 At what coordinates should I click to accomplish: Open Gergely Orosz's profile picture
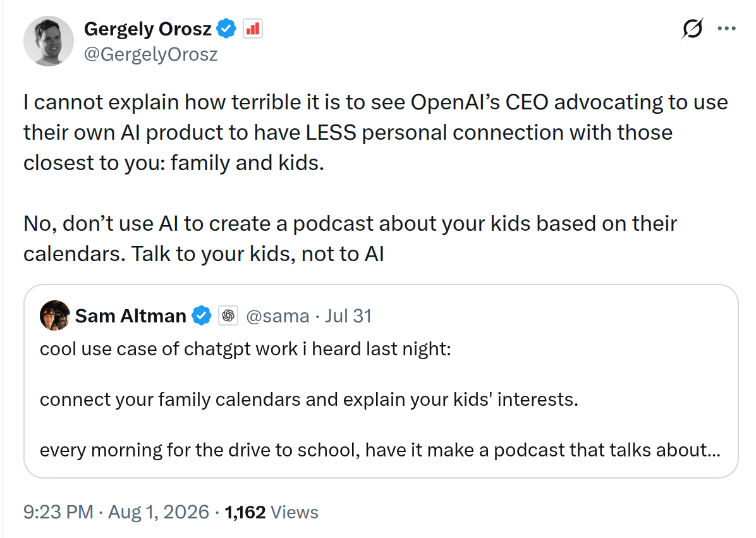click(x=48, y=41)
